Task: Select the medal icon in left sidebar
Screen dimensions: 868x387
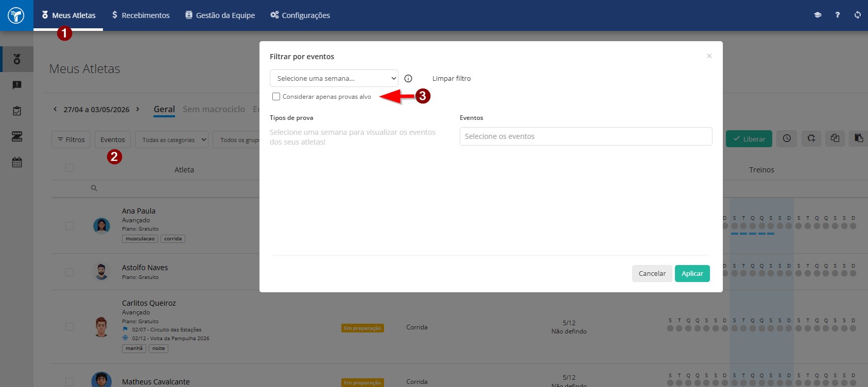Action: coord(17,59)
